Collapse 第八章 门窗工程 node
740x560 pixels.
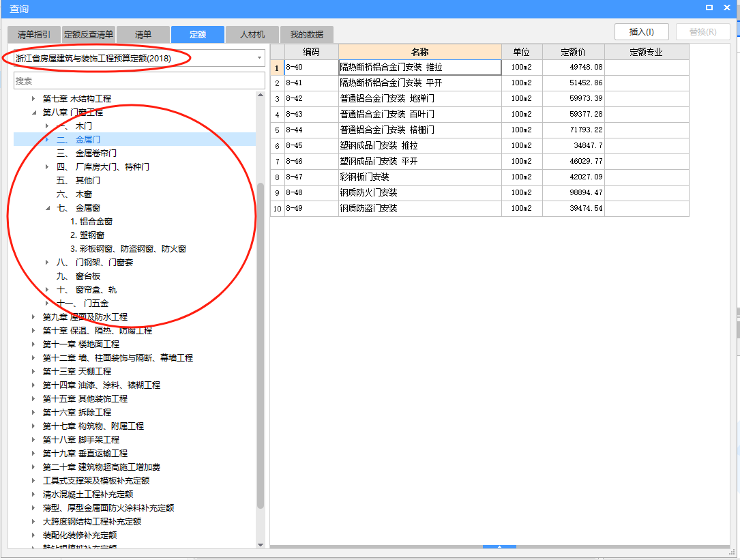click(x=33, y=113)
